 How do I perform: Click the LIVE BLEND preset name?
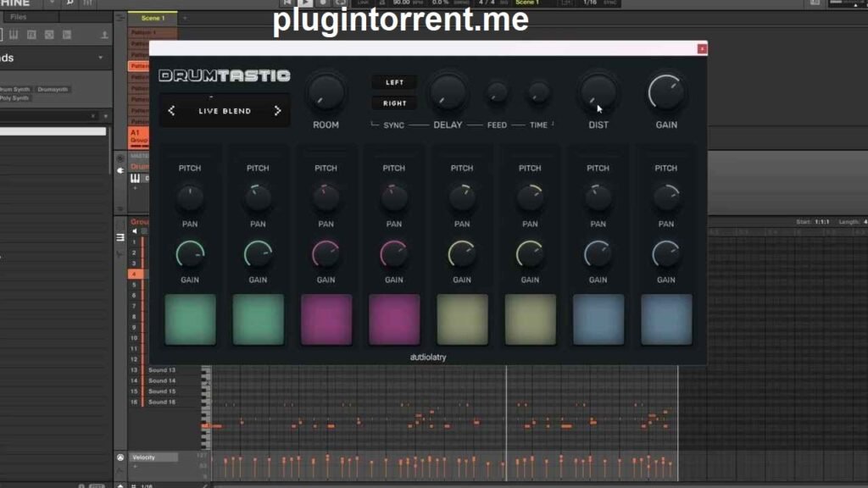(225, 111)
